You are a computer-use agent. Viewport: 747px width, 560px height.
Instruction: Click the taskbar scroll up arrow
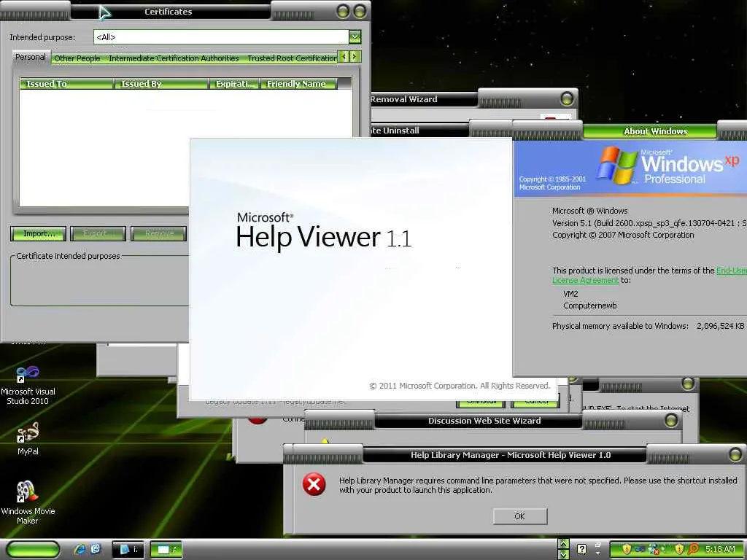tap(563, 544)
